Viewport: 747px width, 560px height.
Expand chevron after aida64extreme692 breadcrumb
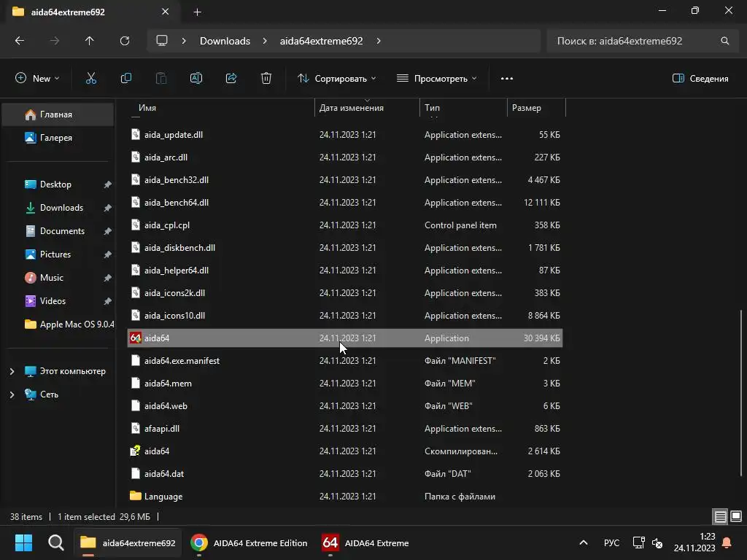(x=379, y=41)
